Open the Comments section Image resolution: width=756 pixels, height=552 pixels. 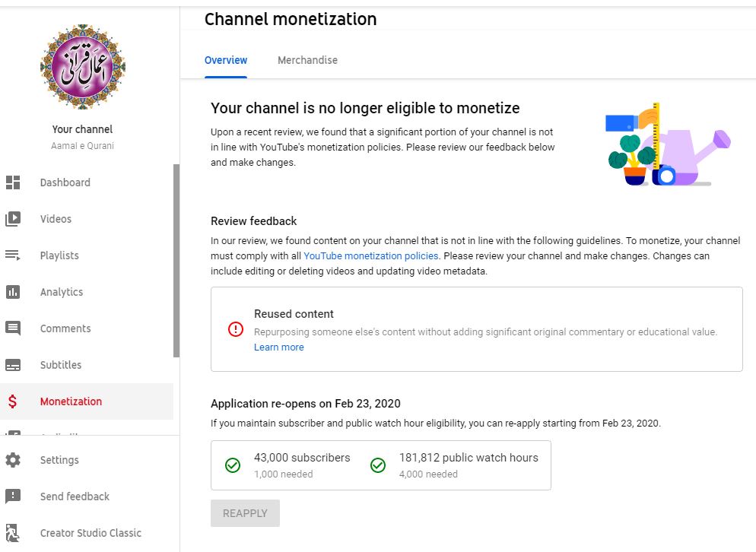87,328
